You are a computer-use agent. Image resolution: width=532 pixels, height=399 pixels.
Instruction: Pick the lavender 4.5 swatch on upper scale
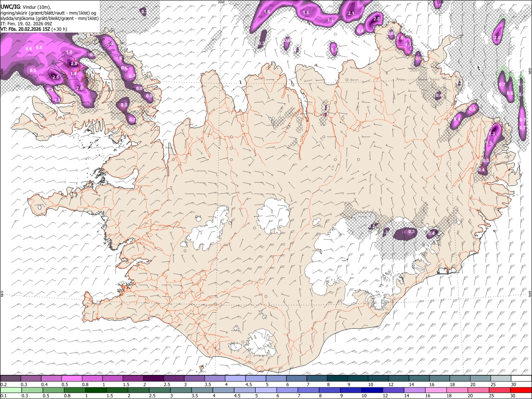pos(256,379)
